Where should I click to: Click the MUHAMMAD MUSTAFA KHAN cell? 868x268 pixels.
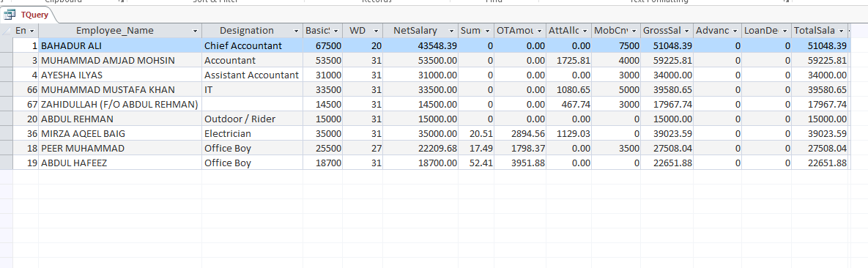coord(120,89)
